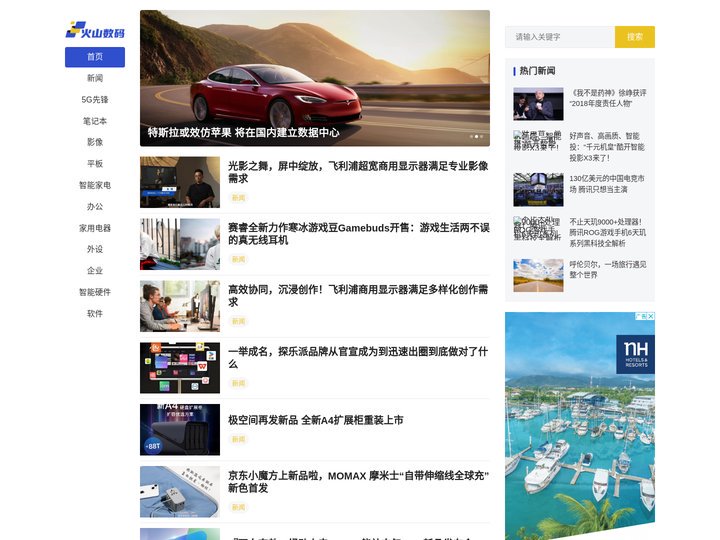Close the NH Hotels ad
The width and height of the screenshot is (720, 540).
pyautogui.click(x=651, y=316)
